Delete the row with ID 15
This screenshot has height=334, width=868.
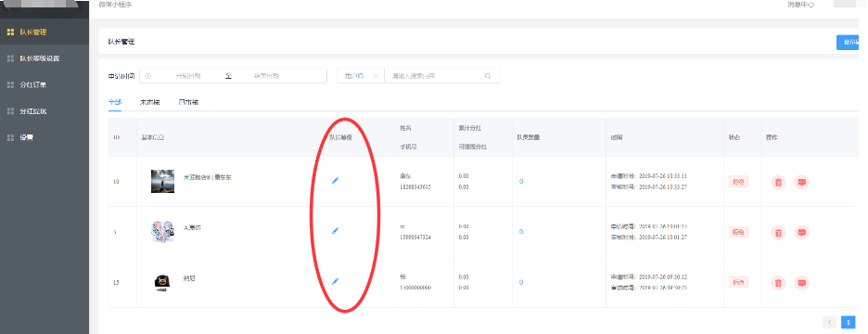pos(778,282)
